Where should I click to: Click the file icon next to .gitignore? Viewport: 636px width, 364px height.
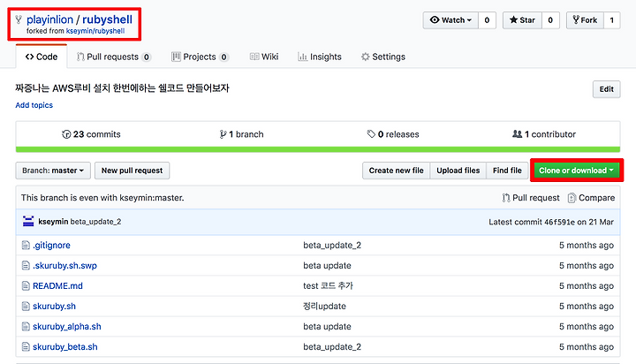(26, 245)
